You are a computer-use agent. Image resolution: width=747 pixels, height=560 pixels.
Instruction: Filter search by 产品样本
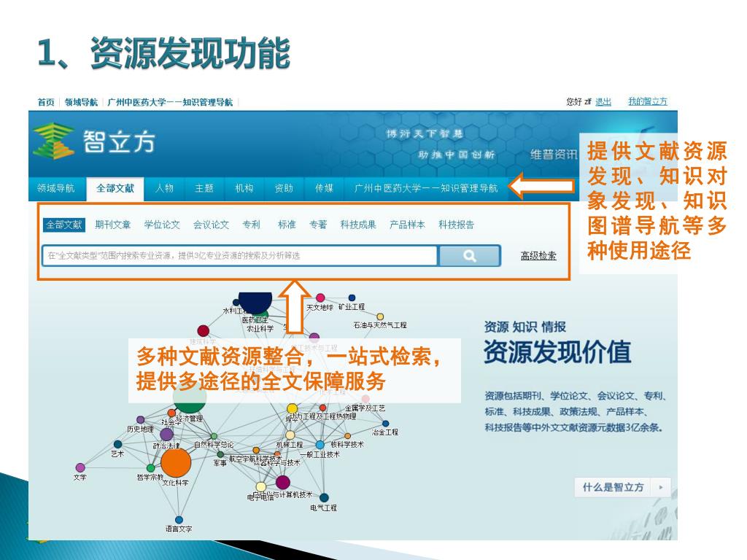[x=407, y=225]
